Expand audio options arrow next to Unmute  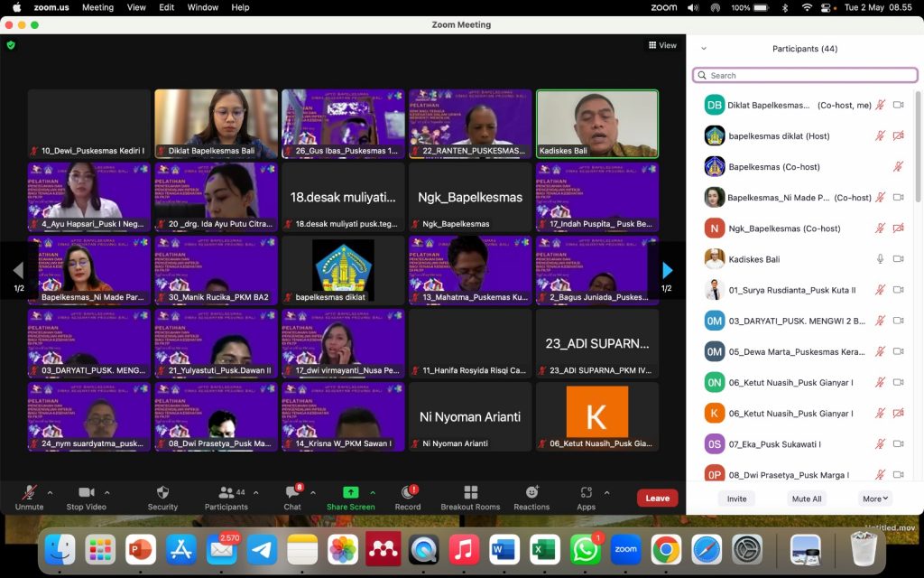click(51, 492)
